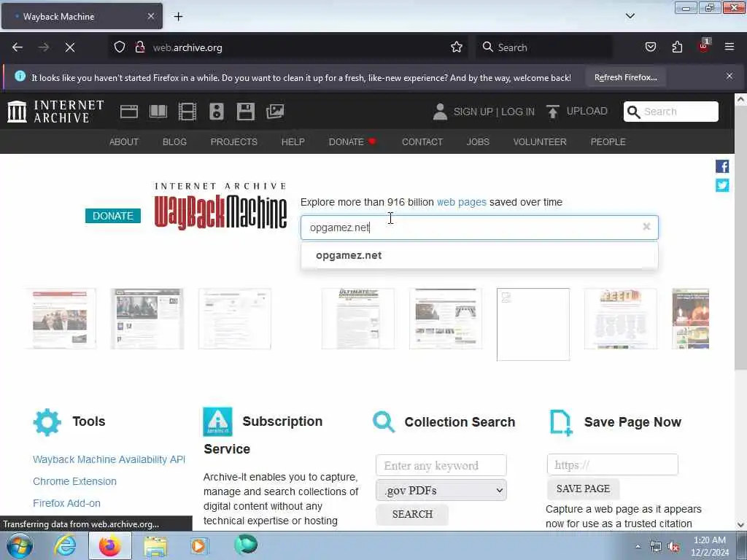Bookmark this page with the star icon
Image resolution: width=747 pixels, height=560 pixels.
click(x=457, y=47)
